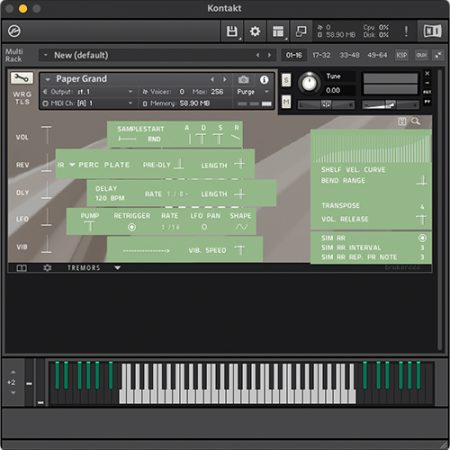Image resolution: width=450 pixels, height=450 pixels.
Task: Open the book manual icon near TREMORS
Action: pos(22,268)
